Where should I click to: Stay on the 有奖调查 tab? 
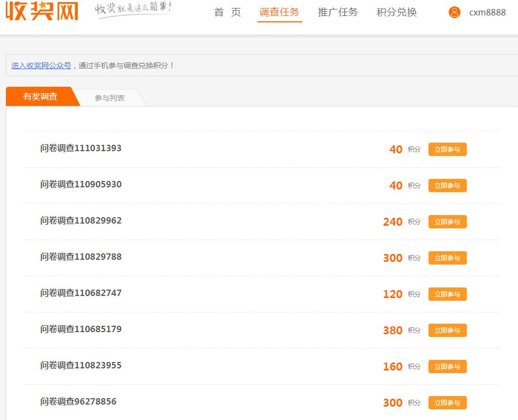[40, 97]
